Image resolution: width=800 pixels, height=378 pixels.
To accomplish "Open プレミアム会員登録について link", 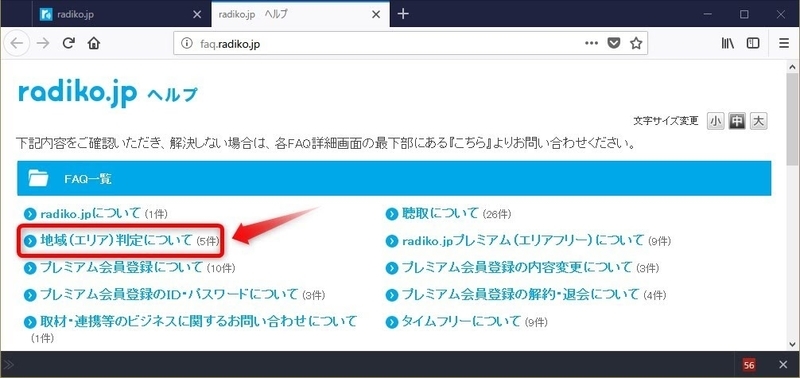I will [x=121, y=267].
